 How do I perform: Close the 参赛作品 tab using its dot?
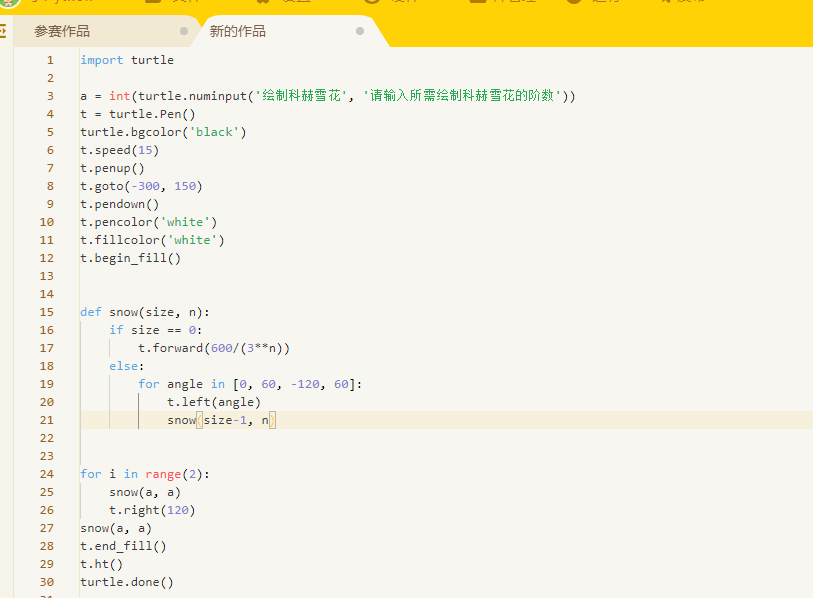pos(184,31)
